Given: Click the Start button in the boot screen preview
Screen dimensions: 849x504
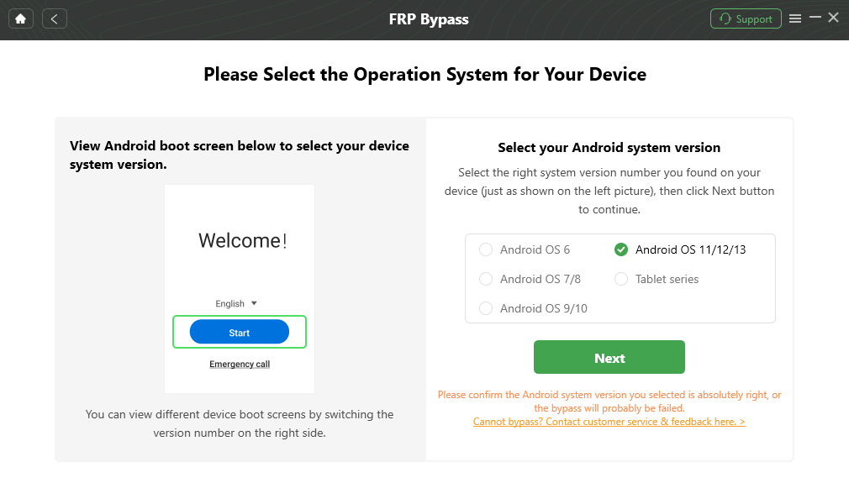Looking at the screenshot, I should click(x=240, y=331).
